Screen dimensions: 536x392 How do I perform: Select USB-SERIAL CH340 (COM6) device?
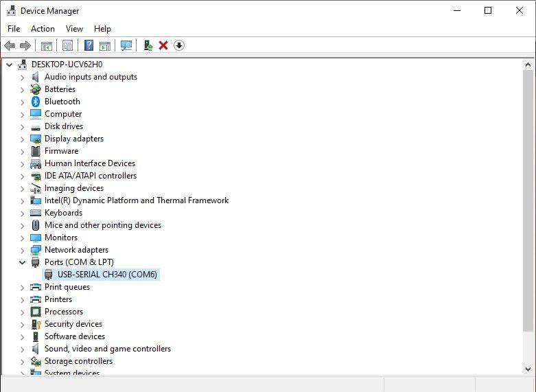tap(107, 275)
